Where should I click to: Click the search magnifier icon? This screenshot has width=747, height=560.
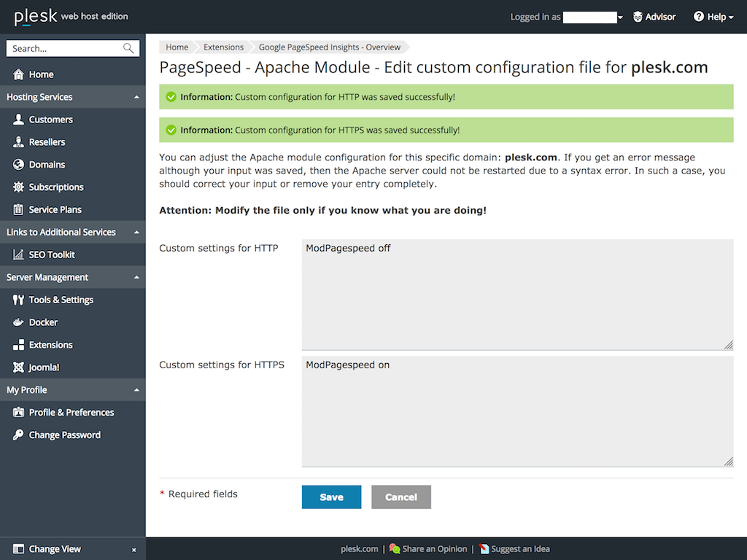pyautogui.click(x=128, y=49)
